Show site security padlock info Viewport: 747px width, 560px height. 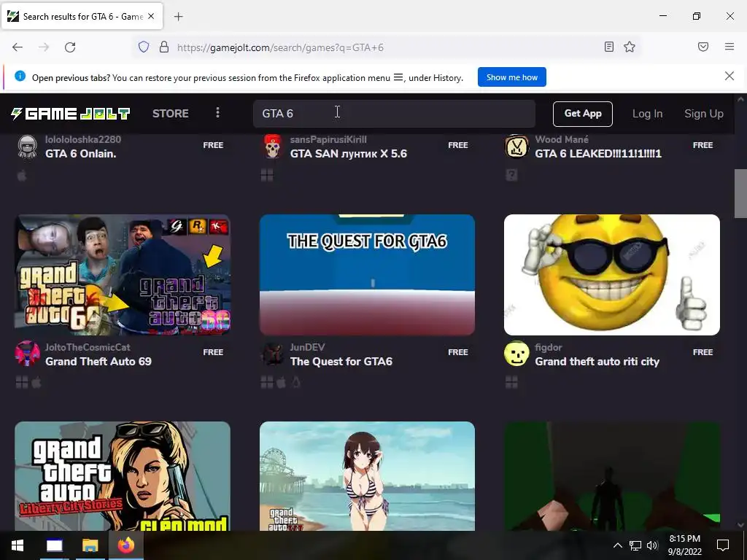click(x=164, y=47)
